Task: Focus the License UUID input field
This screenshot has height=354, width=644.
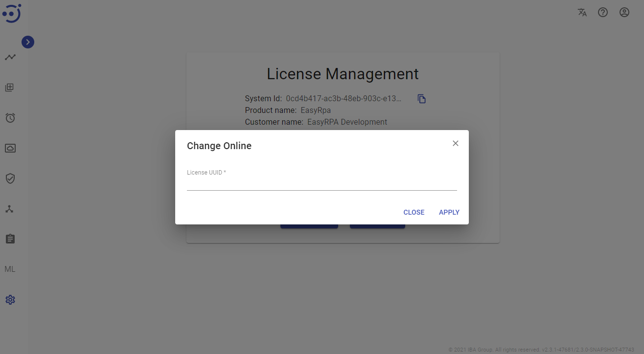Action: pos(322,183)
